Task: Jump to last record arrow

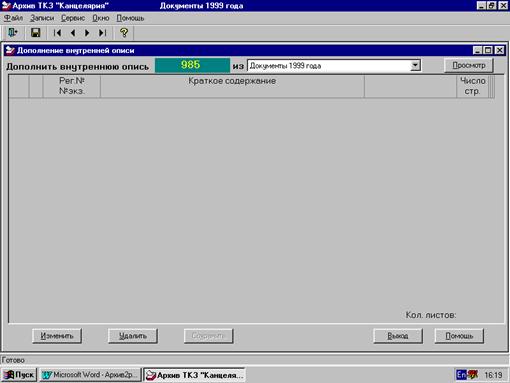Action: (x=102, y=33)
